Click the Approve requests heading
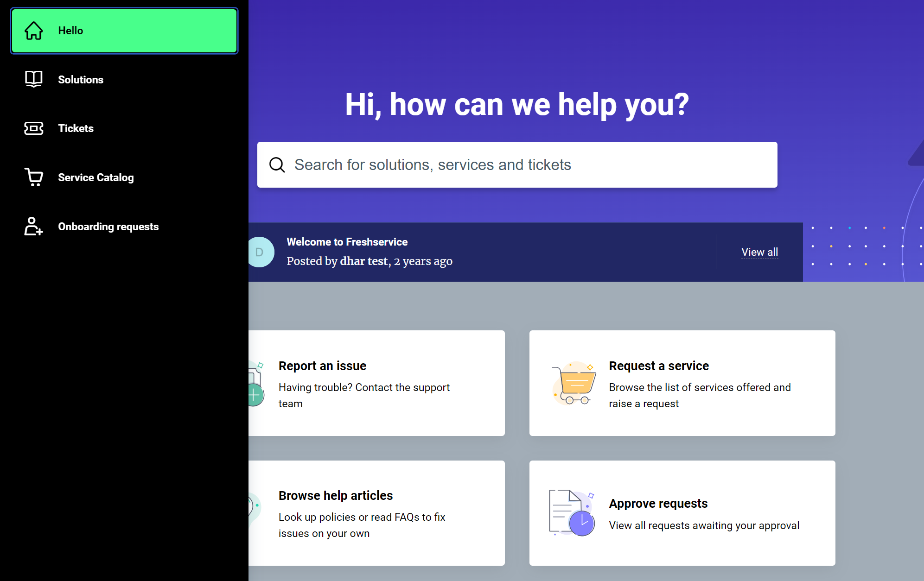This screenshot has width=924, height=581. coord(658,503)
